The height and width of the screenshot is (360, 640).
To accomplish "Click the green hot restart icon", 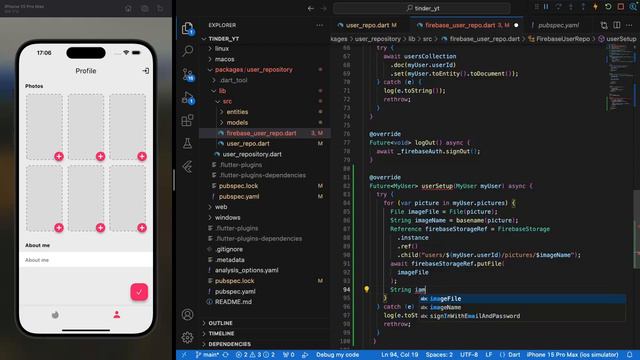I will pyautogui.click(x=608, y=7).
